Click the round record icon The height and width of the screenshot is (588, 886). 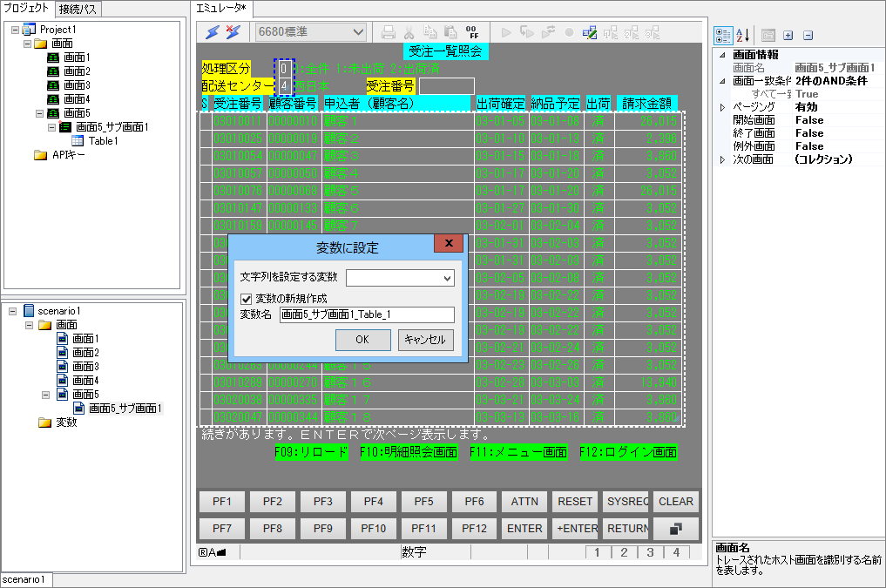pyautogui.click(x=569, y=33)
